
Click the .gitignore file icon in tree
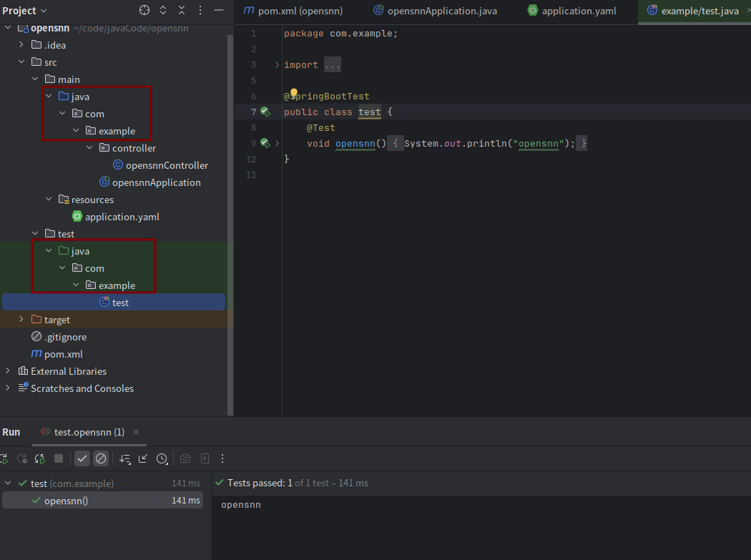[36, 337]
